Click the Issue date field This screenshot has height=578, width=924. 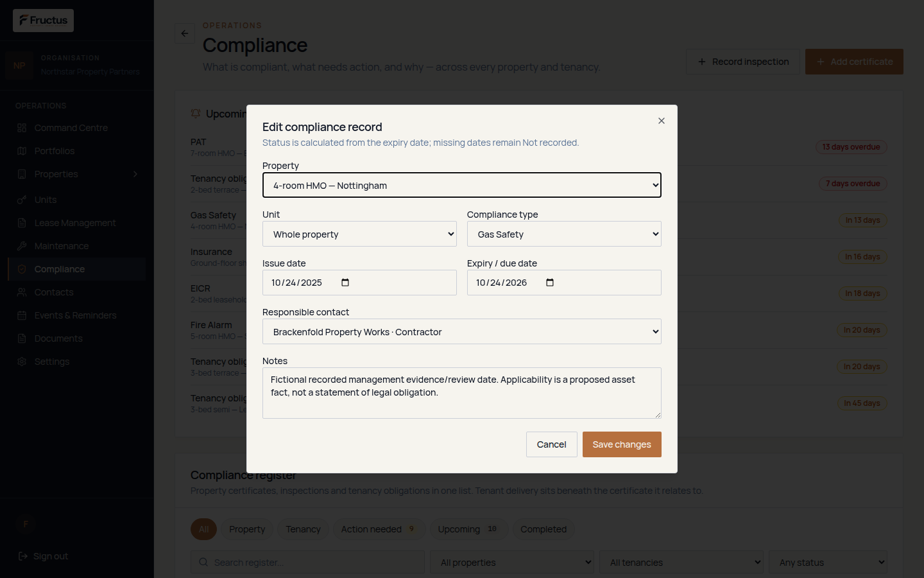pyautogui.click(x=359, y=283)
